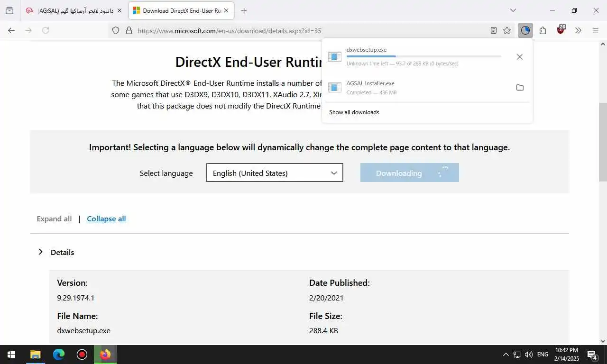
Task: Select version value 9.29.1974.1
Action: [x=75, y=298]
